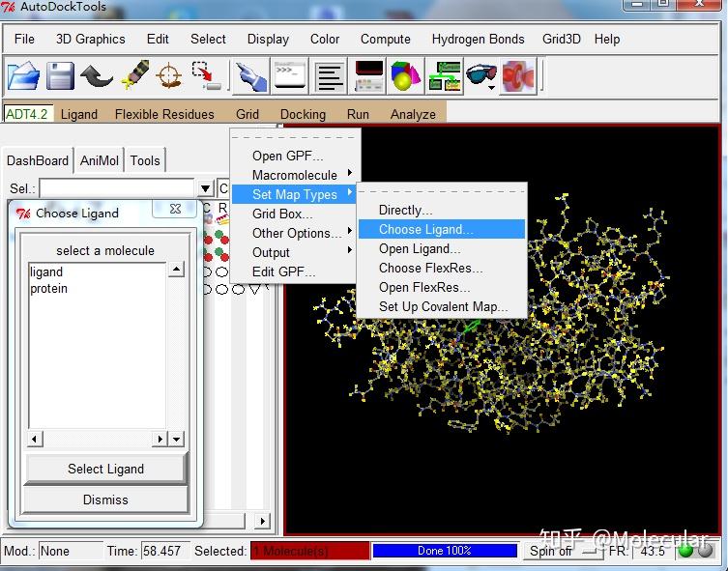Expand the Macromolecule submenu

point(295,175)
